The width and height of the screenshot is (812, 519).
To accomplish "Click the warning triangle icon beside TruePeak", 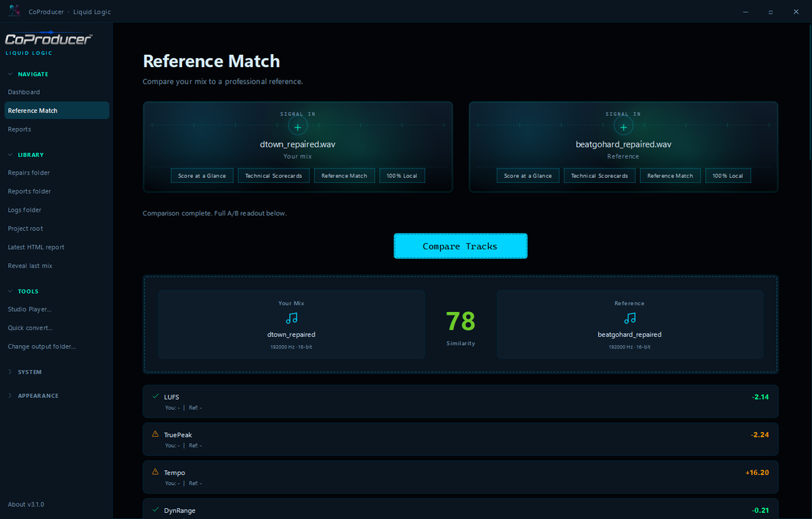I will [155, 434].
